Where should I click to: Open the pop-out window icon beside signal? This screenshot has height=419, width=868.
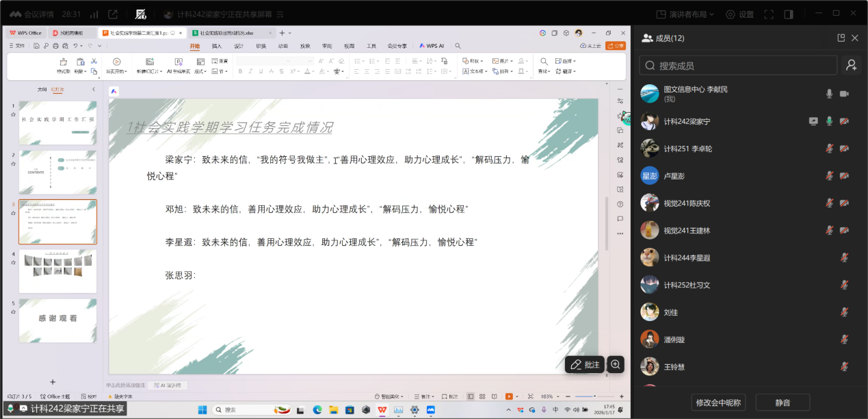[113, 14]
